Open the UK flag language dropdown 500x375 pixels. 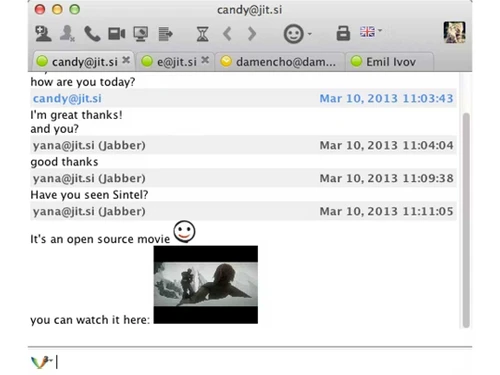coord(370,32)
